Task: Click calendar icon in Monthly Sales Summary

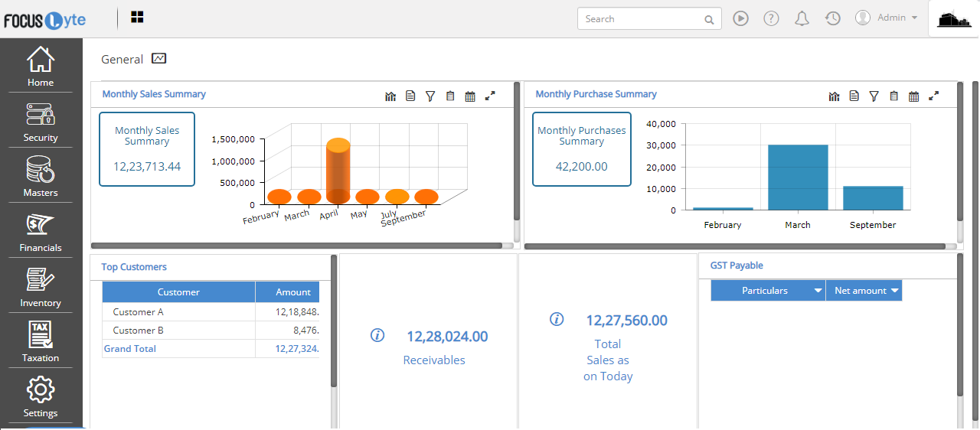Action: [x=470, y=96]
